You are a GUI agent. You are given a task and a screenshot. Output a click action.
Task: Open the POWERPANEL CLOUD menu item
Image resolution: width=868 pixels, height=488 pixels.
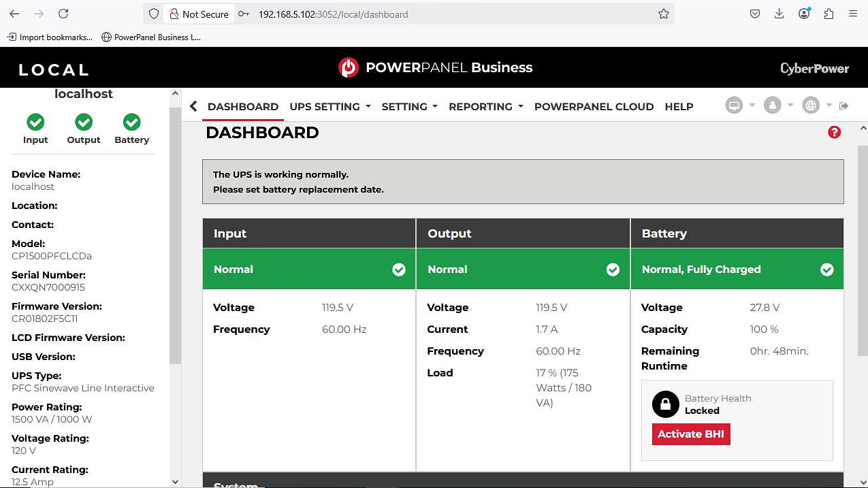[x=594, y=107]
